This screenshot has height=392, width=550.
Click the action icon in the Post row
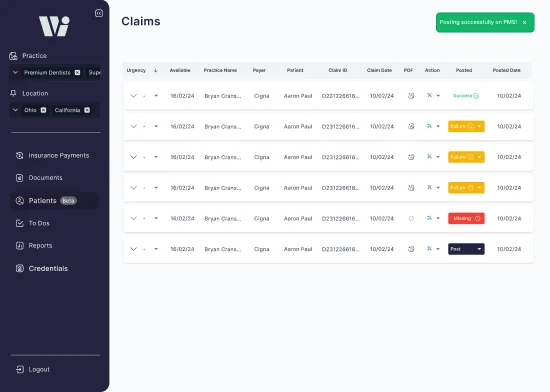coord(429,249)
